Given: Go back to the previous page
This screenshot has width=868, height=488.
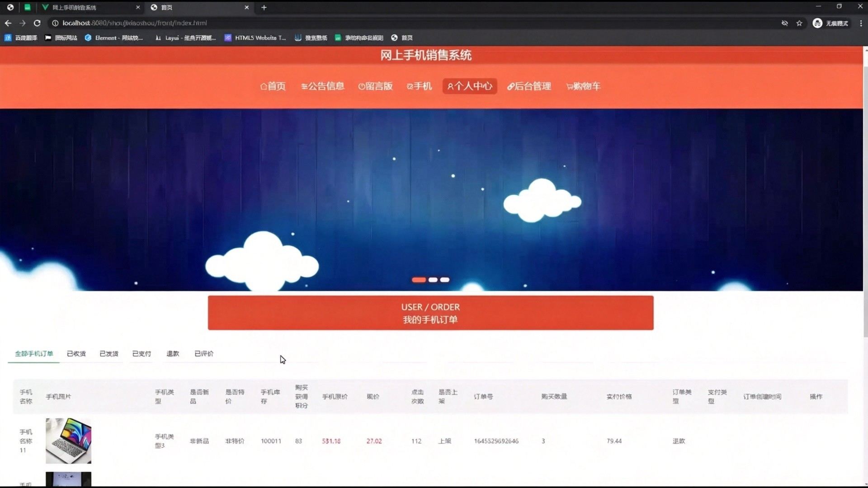Looking at the screenshot, I should (8, 23).
